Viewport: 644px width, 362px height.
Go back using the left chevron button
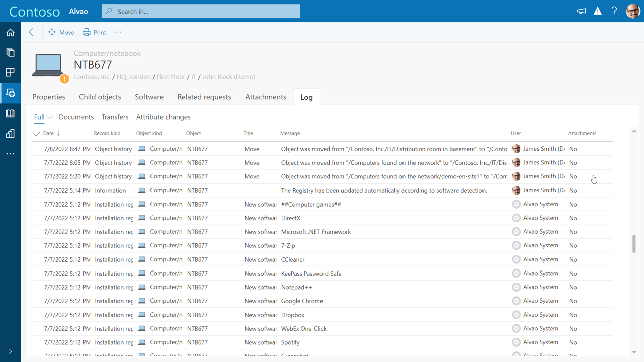click(x=31, y=32)
